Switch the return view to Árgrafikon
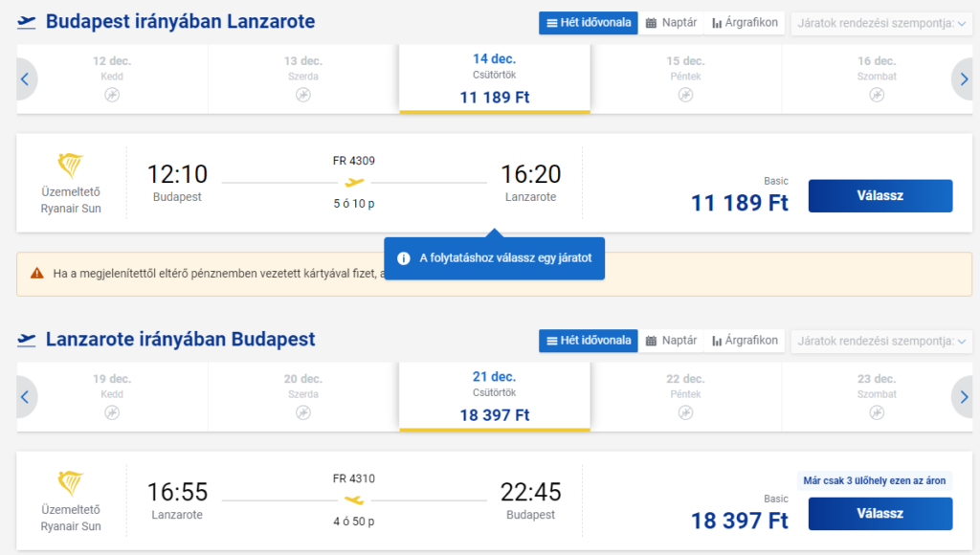 pyautogui.click(x=745, y=341)
